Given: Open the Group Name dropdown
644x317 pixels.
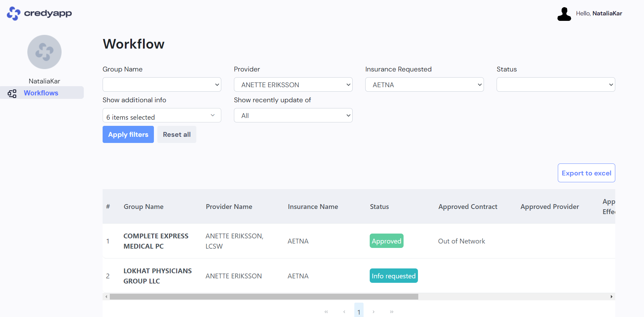Looking at the screenshot, I should point(162,84).
